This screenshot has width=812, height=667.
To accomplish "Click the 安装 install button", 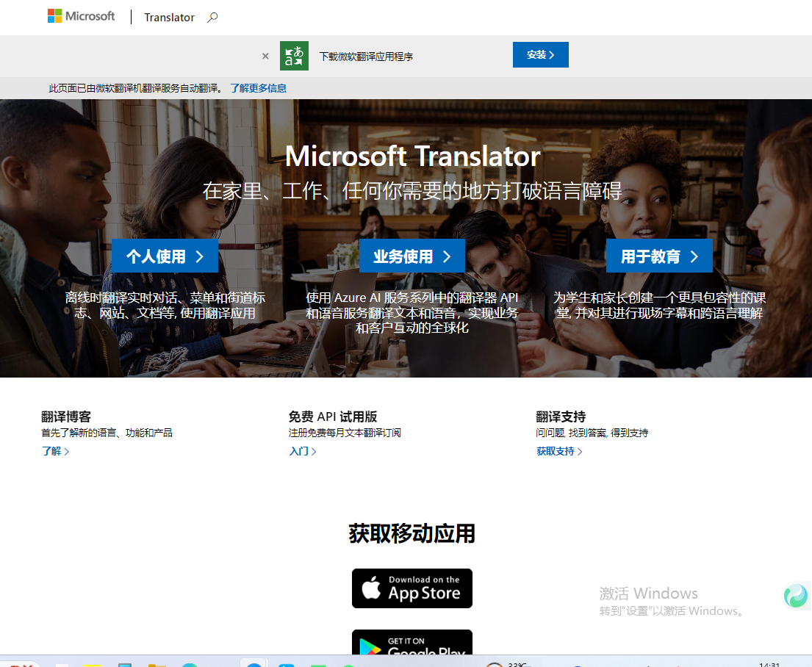I will click(x=541, y=55).
